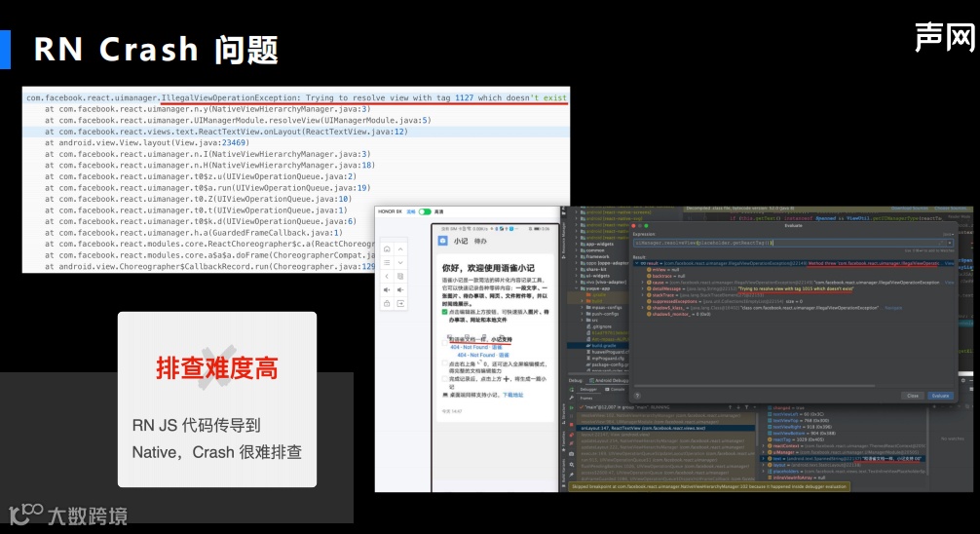Check the box beside 与语雀文档一样
The height and width of the screenshot is (534, 980).
[445, 343]
